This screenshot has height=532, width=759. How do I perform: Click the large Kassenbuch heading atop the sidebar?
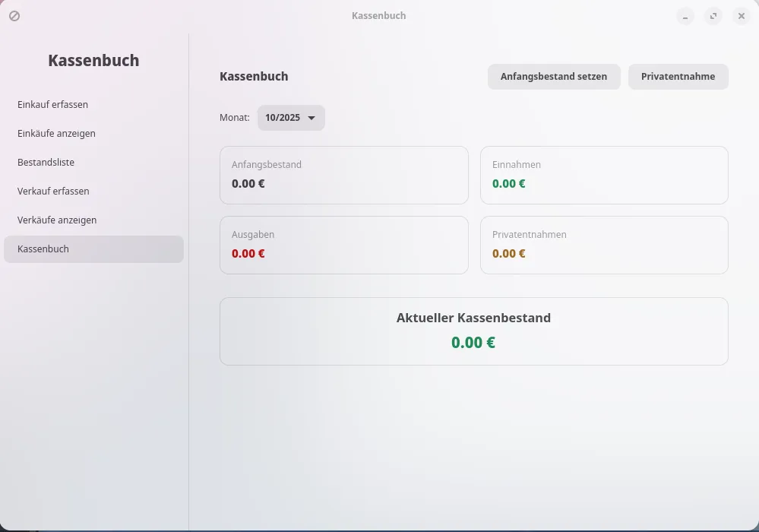pyautogui.click(x=93, y=61)
